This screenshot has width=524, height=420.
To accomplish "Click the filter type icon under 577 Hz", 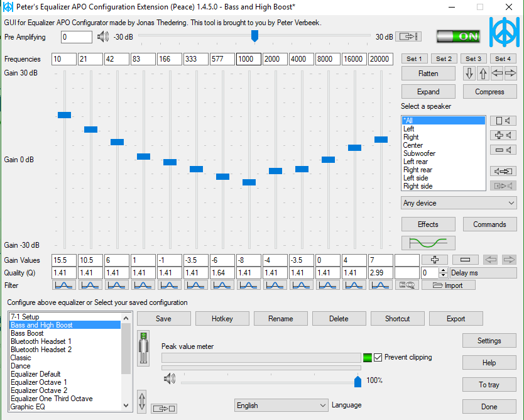I will click(222, 285).
